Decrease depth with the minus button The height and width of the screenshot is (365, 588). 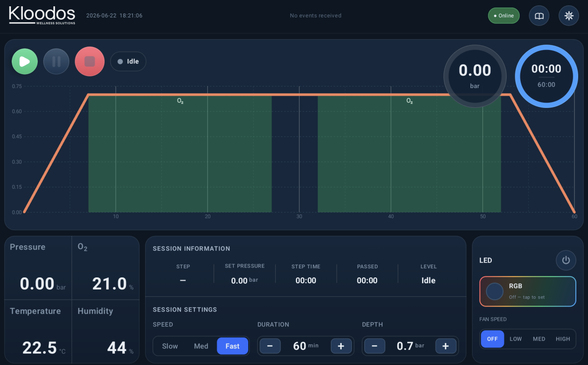point(374,346)
